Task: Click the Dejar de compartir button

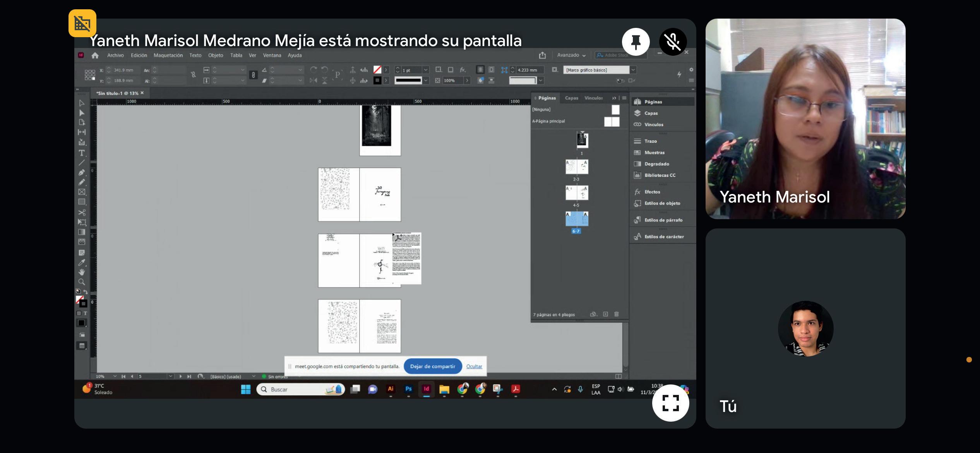Action: tap(432, 366)
